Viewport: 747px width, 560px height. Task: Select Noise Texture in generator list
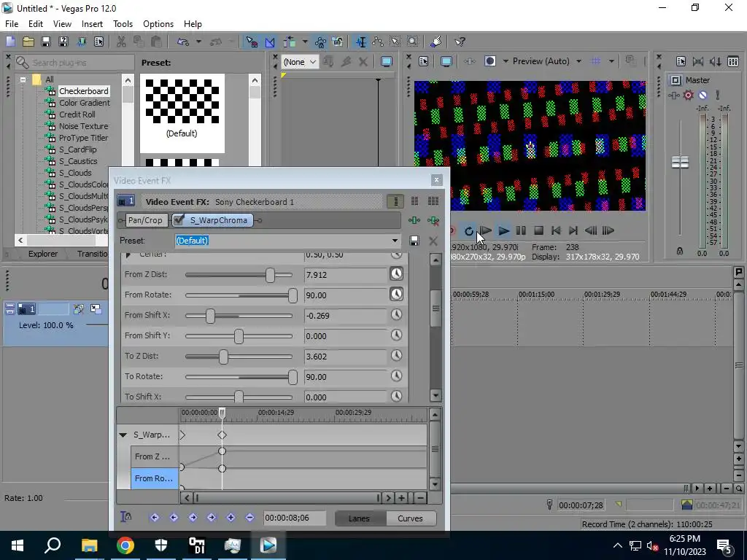(x=83, y=126)
